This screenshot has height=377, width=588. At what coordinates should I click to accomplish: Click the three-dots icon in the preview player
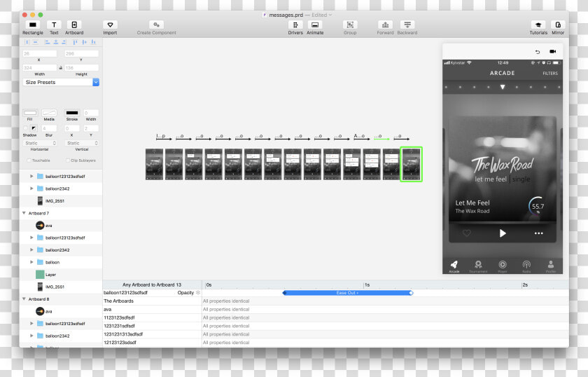coord(538,233)
